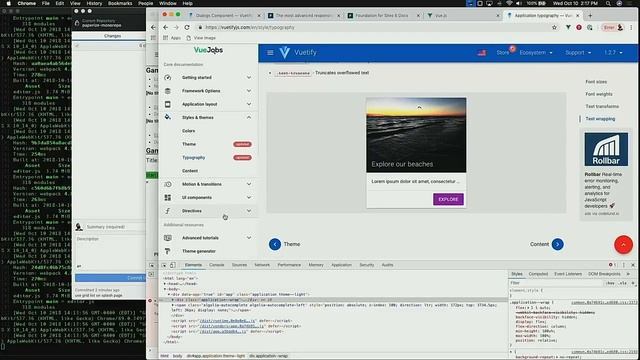Open the Computed styles tab
The image size is (640, 360).
click(x=538, y=274)
